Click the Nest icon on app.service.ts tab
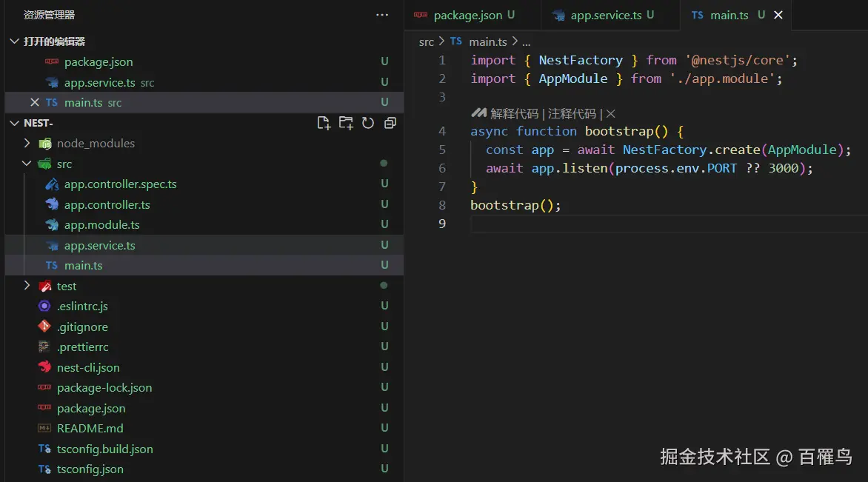 click(x=558, y=16)
